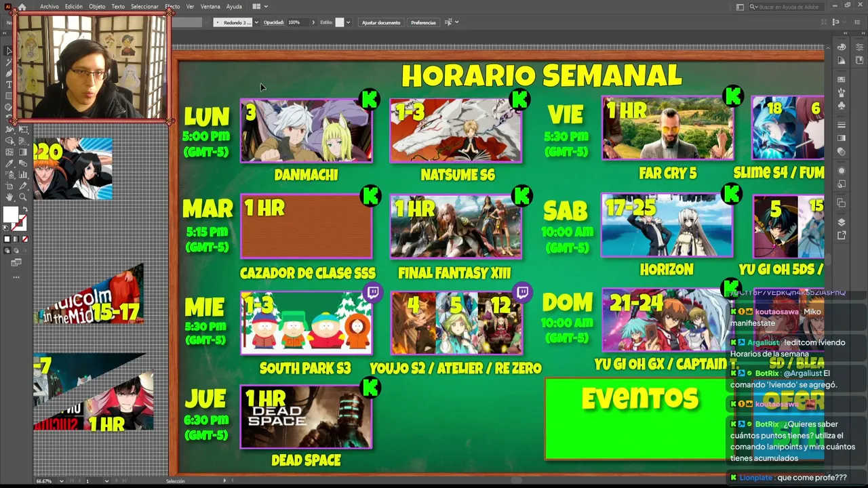Click the Opacidad label link
Screen dimensions: 868x488
274,22
